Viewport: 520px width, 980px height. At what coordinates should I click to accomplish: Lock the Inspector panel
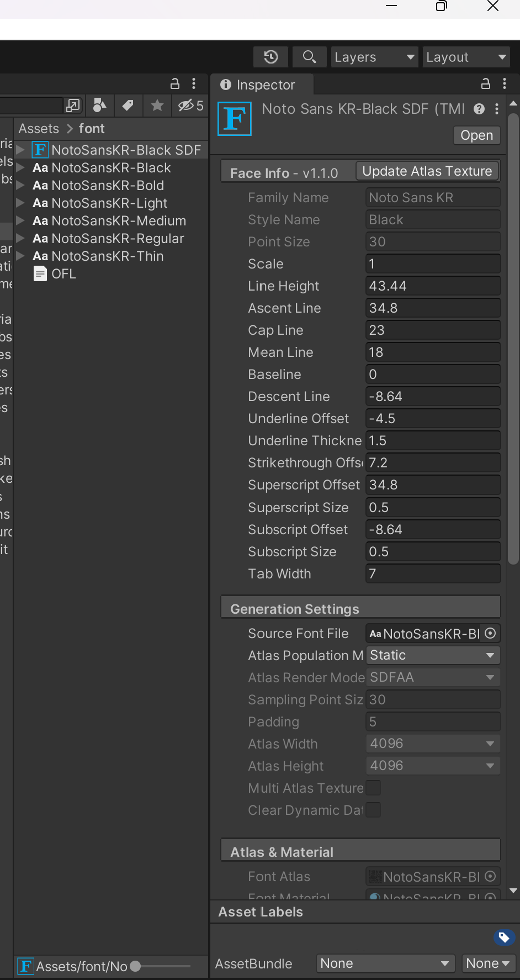tap(486, 83)
